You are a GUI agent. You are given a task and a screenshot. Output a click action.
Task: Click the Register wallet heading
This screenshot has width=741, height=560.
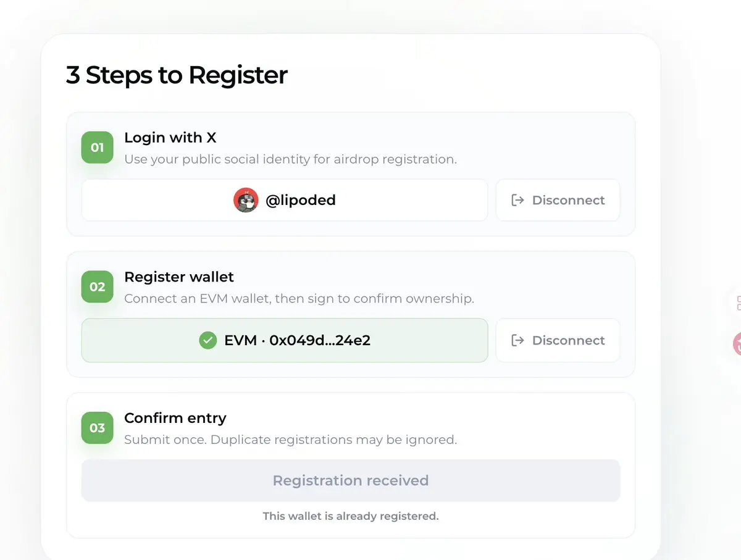click(179, 277)
